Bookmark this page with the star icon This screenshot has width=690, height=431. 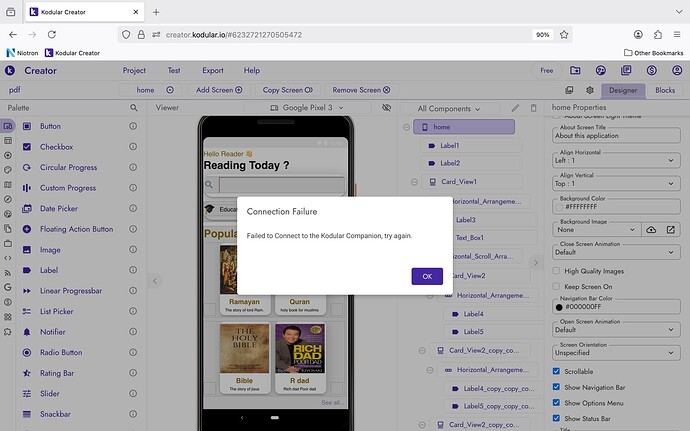[564, 34]
